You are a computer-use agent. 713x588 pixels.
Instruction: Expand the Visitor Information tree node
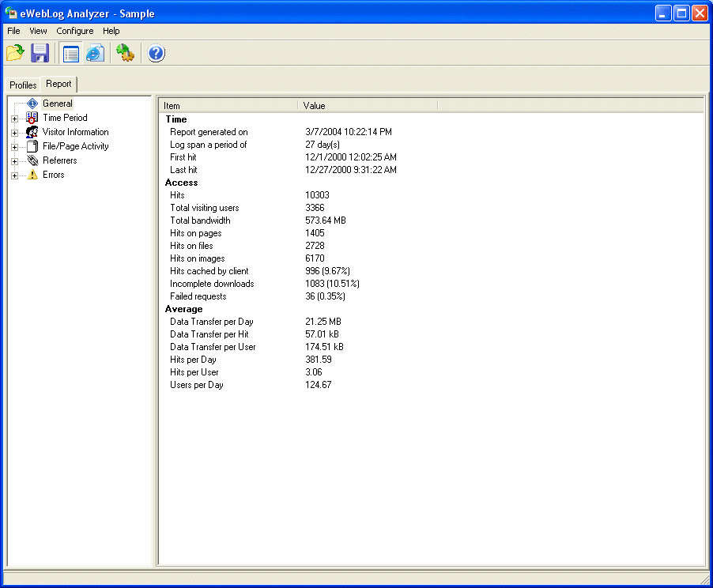tap(14, 134)
